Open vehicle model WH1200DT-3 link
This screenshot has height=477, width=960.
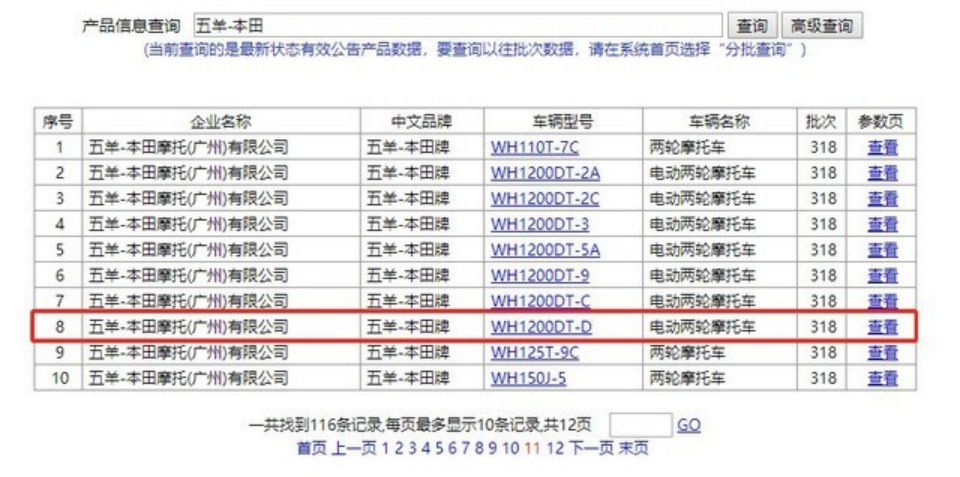[539, 225]
